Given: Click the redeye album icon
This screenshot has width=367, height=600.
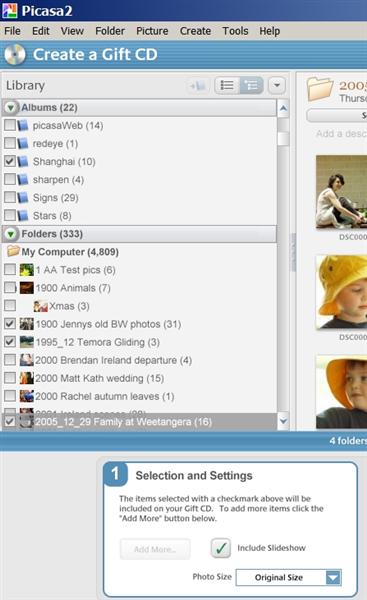Looking at the screenshot, I should (x=23, y=143).
